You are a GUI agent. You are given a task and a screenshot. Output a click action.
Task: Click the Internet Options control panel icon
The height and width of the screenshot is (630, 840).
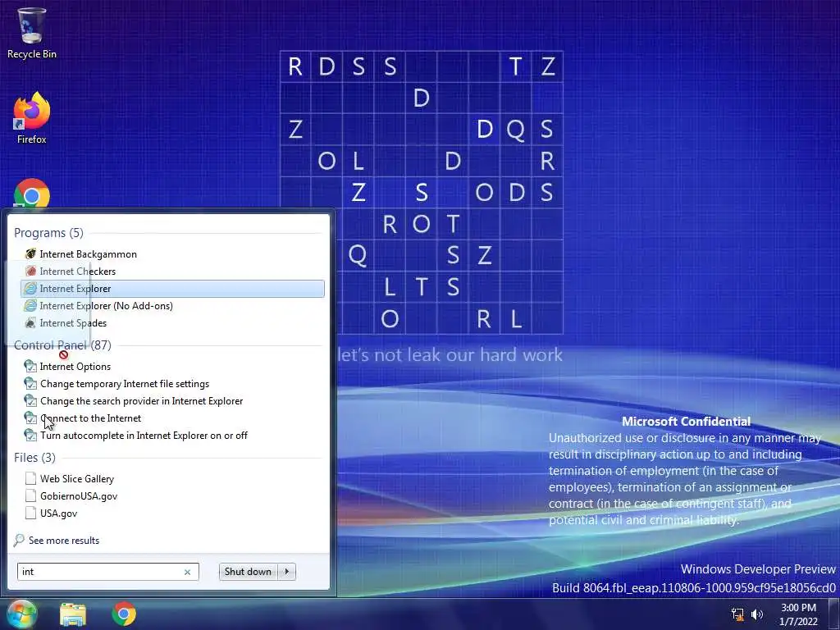30,367
